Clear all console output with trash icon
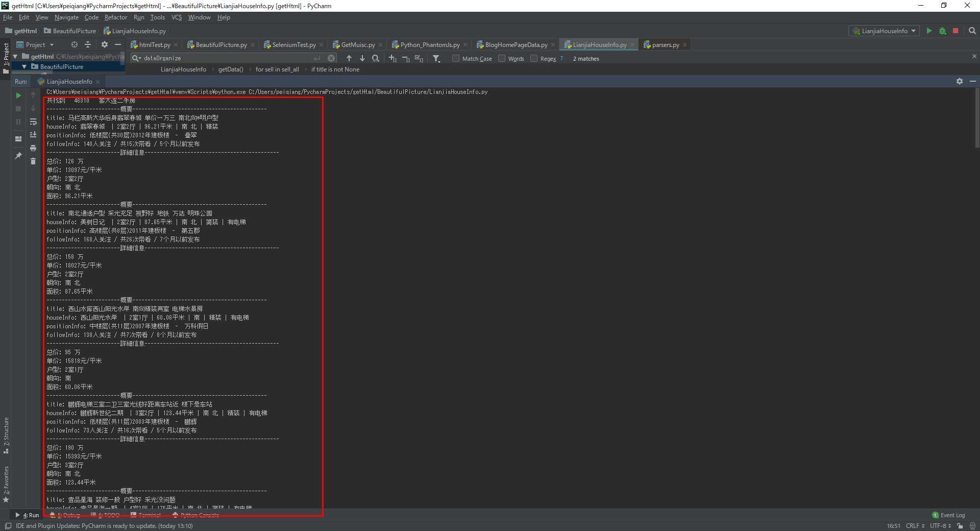The height and width of the screenshot is (531, 980). click(x=33, y=161)
